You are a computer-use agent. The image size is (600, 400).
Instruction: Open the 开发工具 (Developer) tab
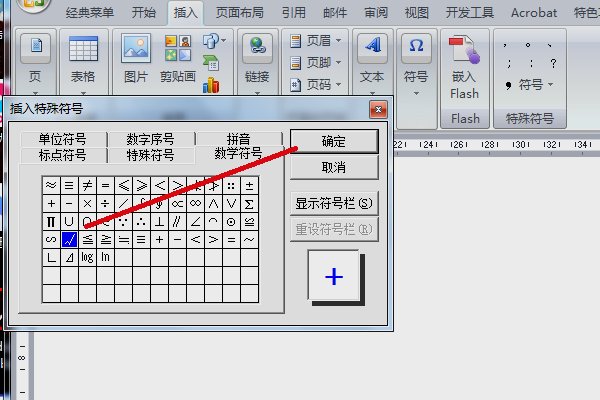[470, 13]
